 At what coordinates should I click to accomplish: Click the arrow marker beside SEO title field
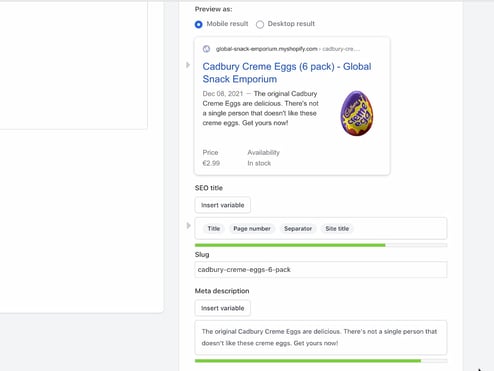[188, 226]
